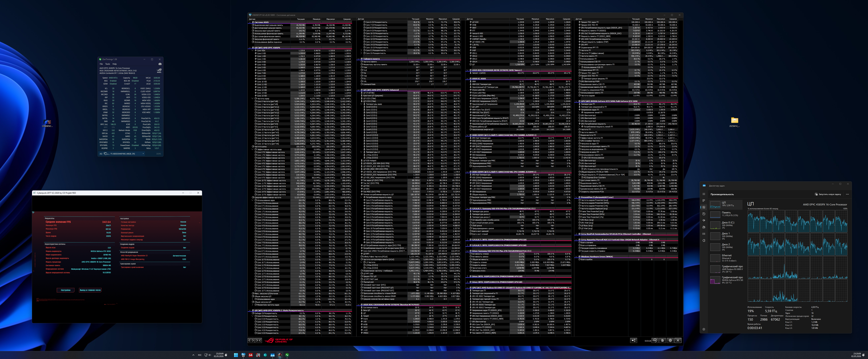The width and height of the screenshot is (868, 359).
Task: Reset HWiNFO sensor min/max with clock icon
Action: pos(655,340)
